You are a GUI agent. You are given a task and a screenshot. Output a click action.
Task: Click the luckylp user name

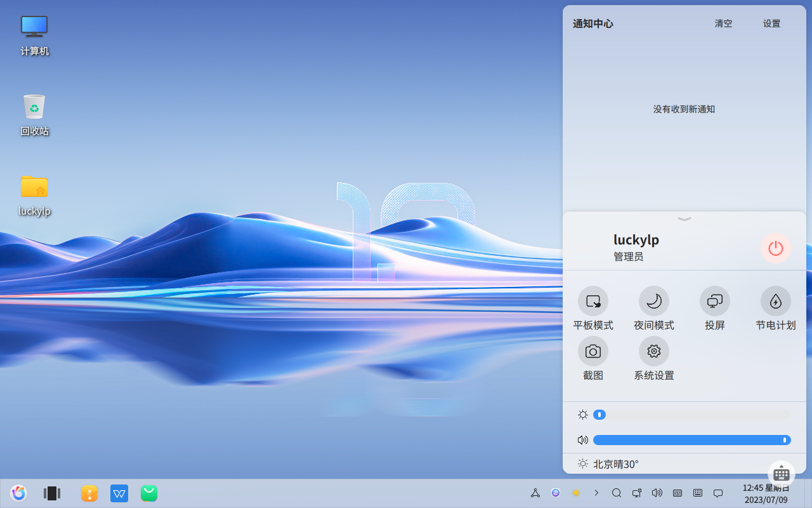[x=636, y=240]
